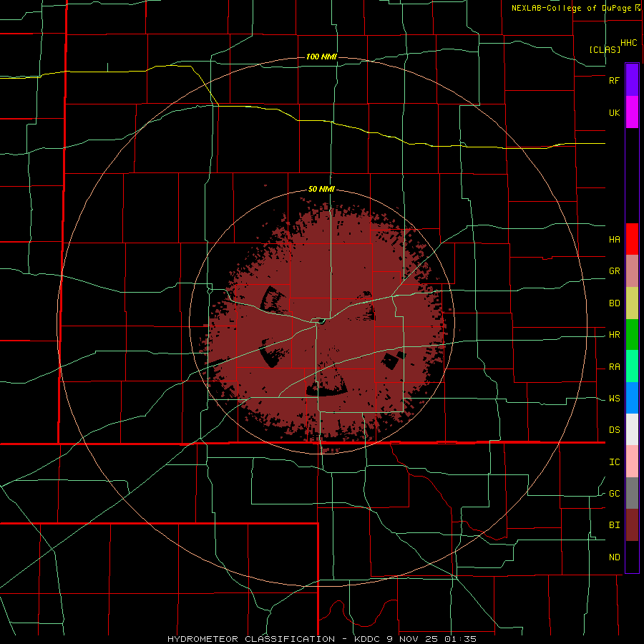Viewport: 644px width, 644px height.
Task: Select the HA legend label
Action: [x=614, y=240]
